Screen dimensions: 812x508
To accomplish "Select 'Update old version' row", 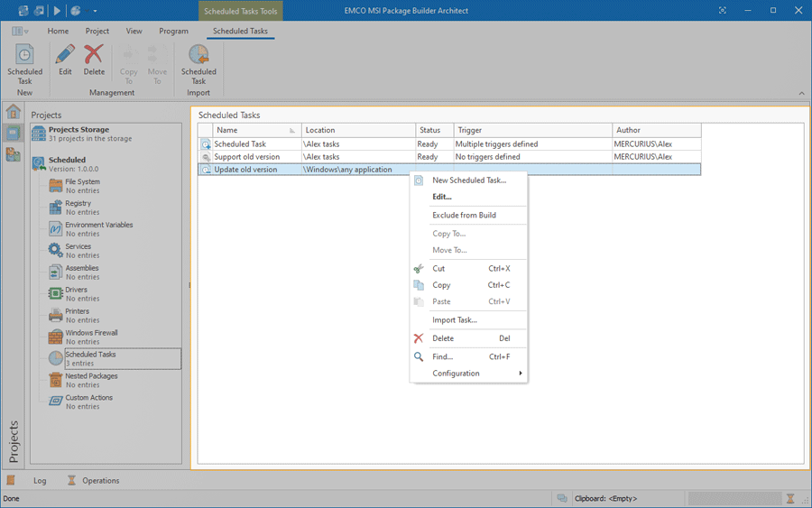I will 449,170.
